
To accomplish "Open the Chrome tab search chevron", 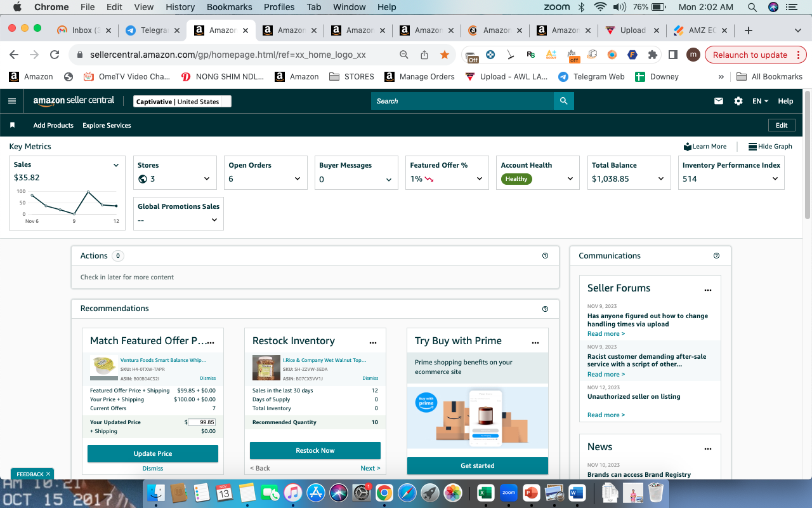I will tap(798, 30).
